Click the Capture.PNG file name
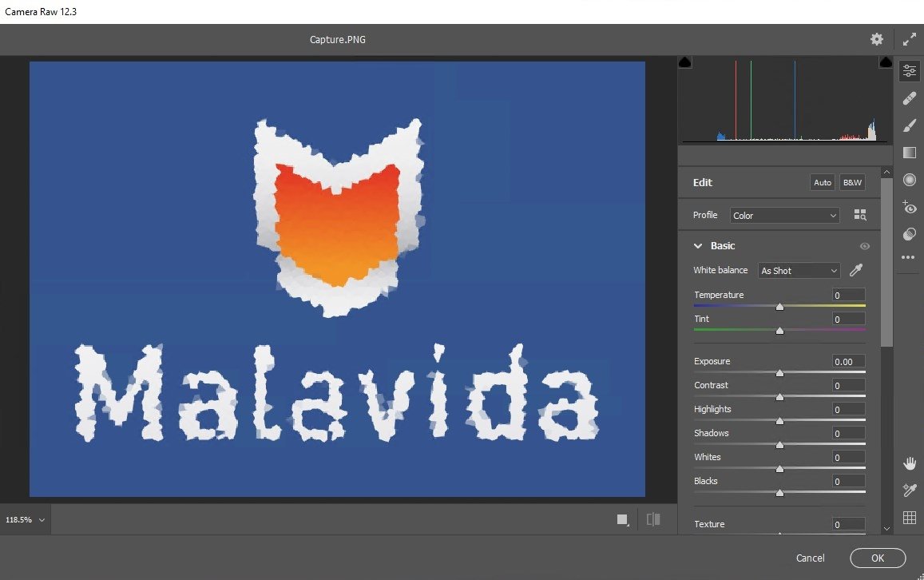The width and height of the screenshot is (924, 580). pos(338,39)
